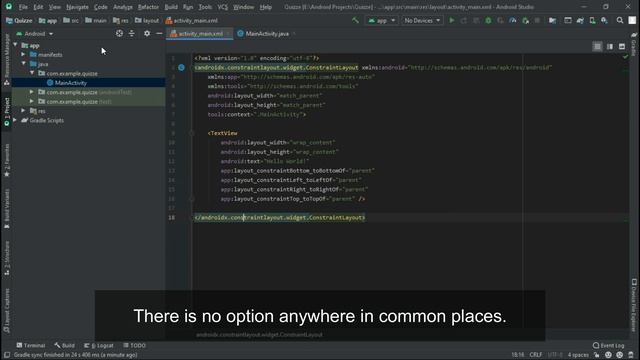
Task: Click the Quizze breadcrumb in navigation bar
Action: (x=19, y=20)
